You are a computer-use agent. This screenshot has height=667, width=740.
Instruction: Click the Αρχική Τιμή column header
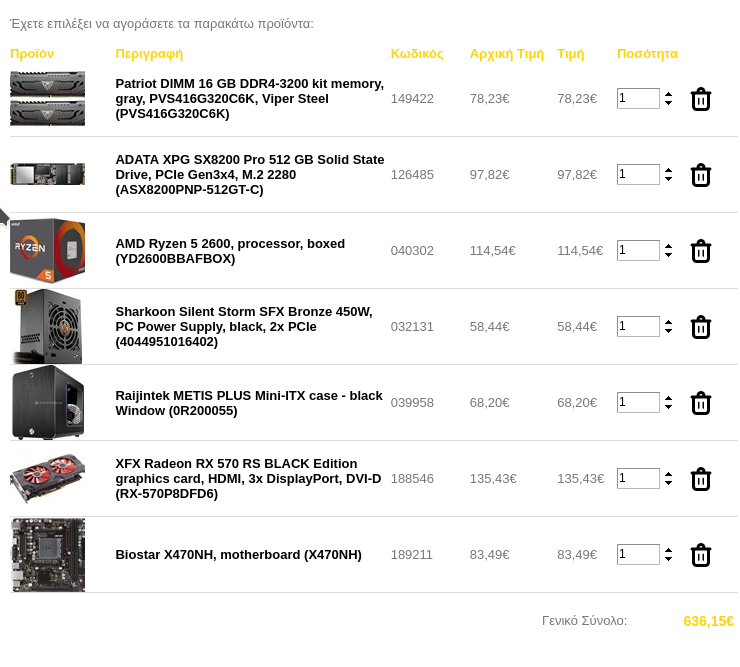(507, 54)
